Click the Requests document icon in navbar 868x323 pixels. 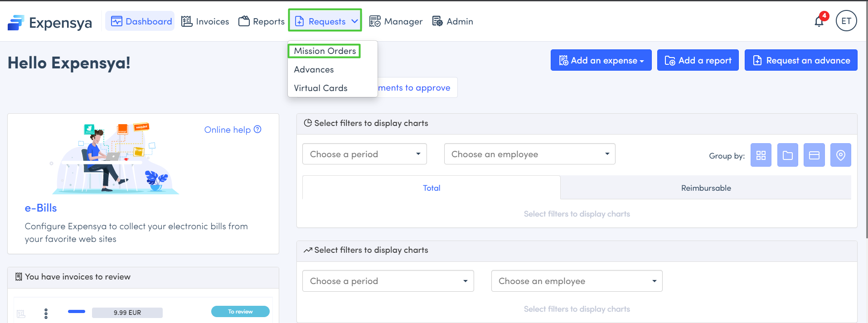pyautogui.click(x=300, y=21)
